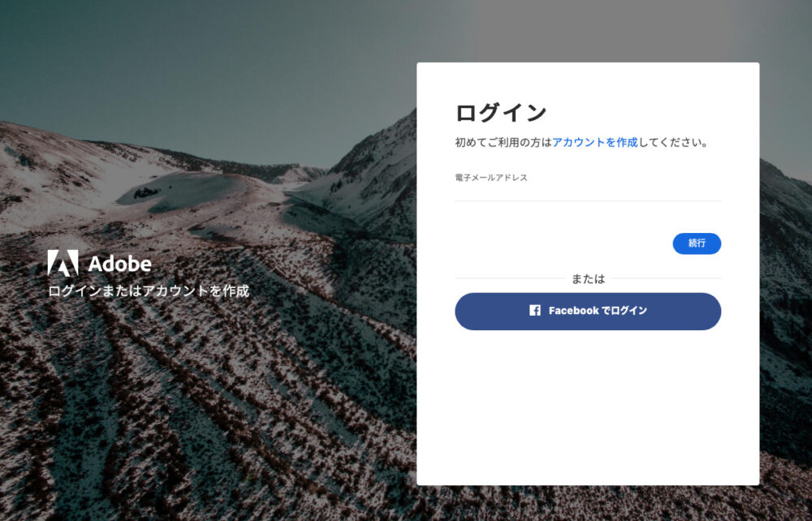812x521 pixels.
Task: Click the mountain background right of the login panel
Action: (785, 311)
